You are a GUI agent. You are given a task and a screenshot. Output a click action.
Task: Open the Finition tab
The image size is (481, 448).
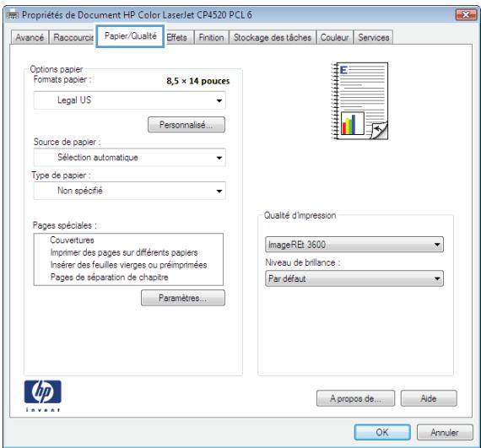click(x=211, y=37)
